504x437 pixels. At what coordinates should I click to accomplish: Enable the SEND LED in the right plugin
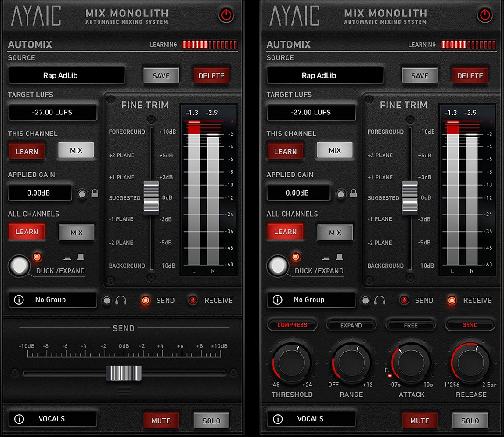405,300
